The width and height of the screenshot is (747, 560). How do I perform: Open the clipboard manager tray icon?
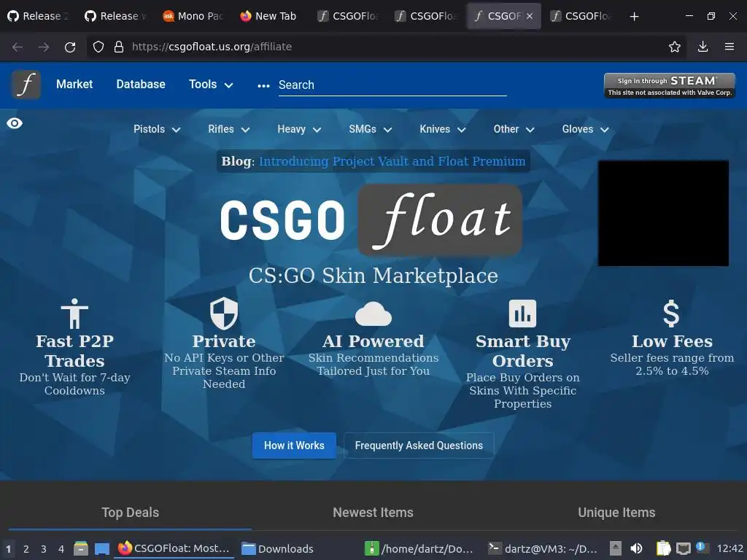(663, 548)
